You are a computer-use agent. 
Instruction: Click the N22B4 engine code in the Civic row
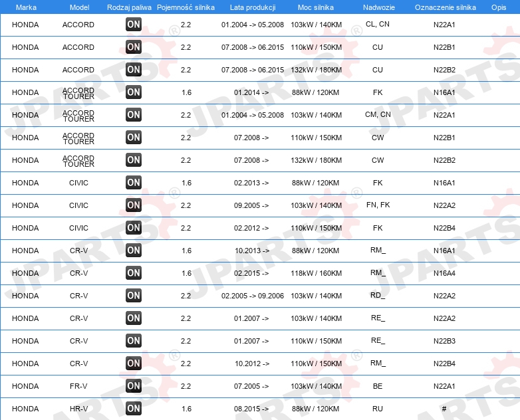pyautogui.click(x=444, y=228)
